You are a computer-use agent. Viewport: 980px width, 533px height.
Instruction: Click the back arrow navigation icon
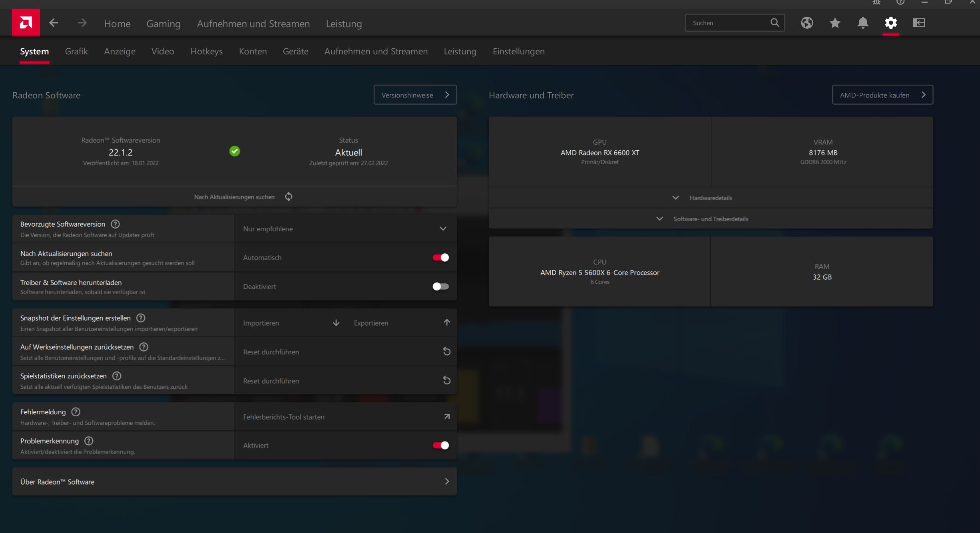coord(54,23)
